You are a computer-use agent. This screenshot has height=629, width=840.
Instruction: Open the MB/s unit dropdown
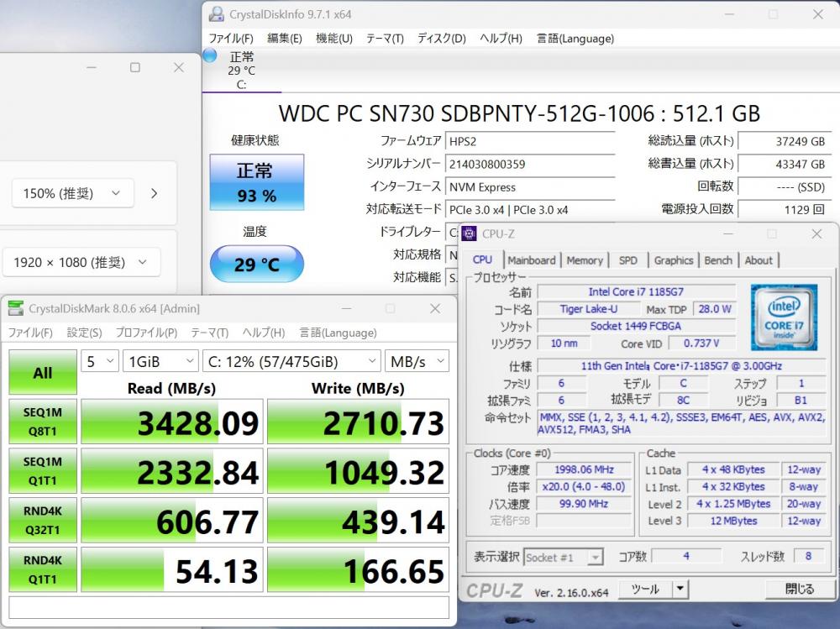pyautogui.click(x=416, y=361)
